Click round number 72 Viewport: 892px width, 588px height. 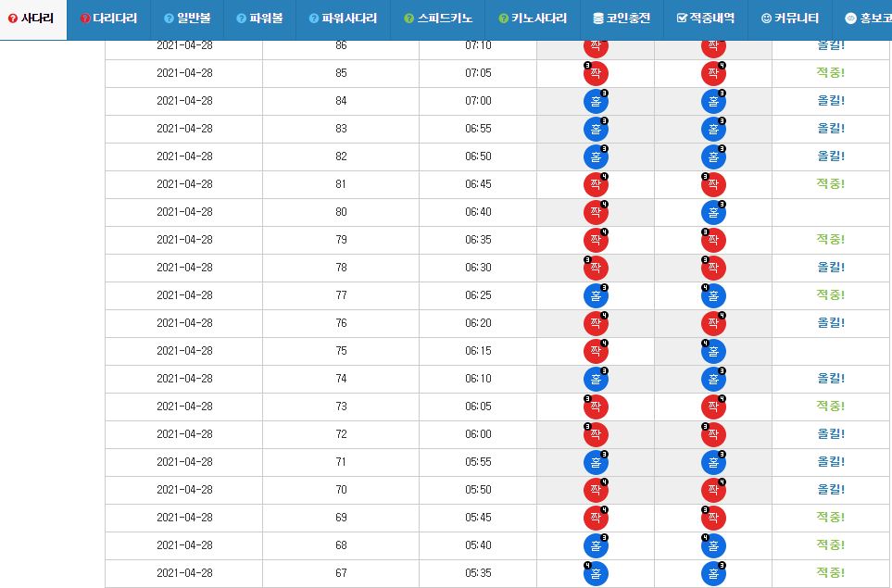coord(341,434)
